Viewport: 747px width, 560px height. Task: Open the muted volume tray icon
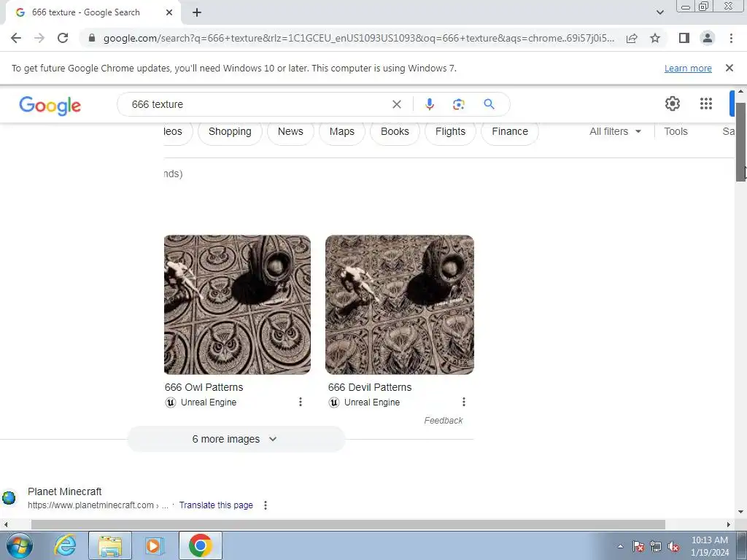tap(673, 546)
